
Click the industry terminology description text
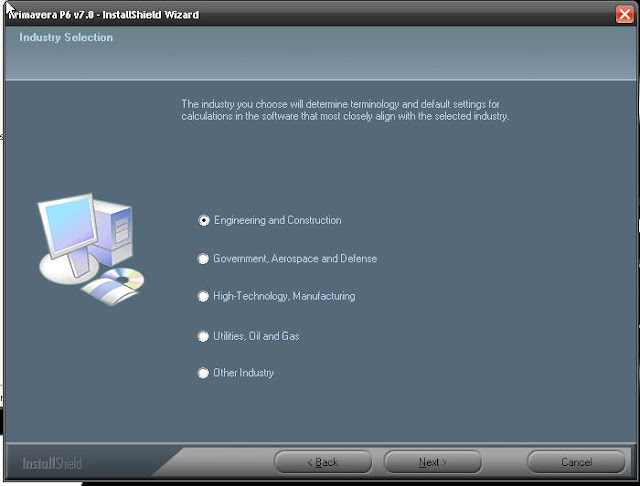click(345, 110)
